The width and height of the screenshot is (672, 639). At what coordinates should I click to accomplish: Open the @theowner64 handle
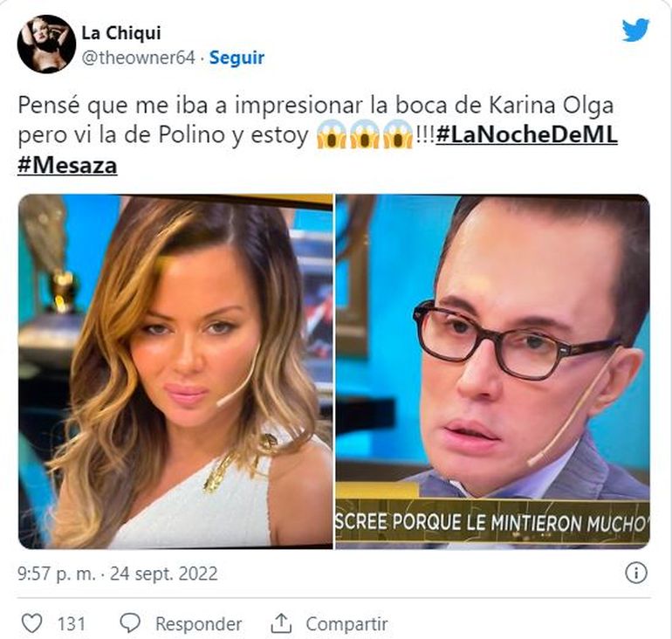point(139,58)
